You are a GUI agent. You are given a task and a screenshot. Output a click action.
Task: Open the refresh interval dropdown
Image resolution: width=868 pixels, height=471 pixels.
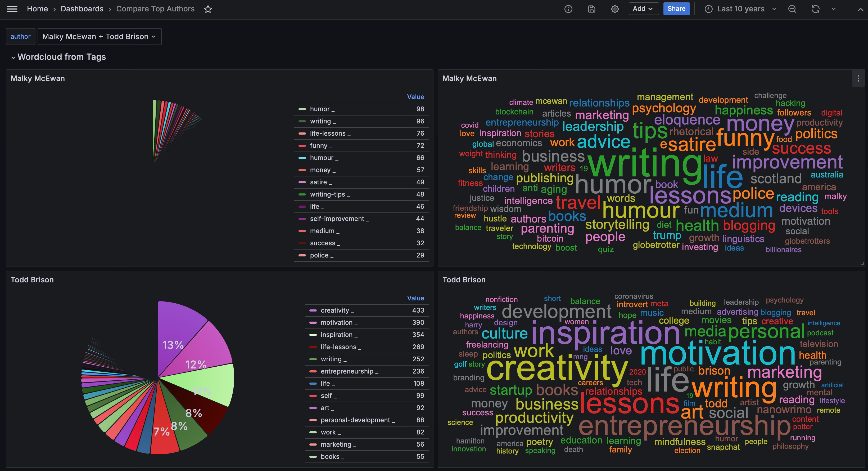[x=833, y=9]
